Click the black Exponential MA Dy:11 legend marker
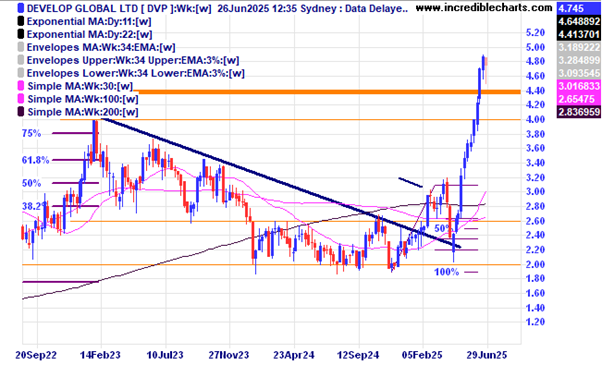Screen dimensions: 602x365 point(21,21)
